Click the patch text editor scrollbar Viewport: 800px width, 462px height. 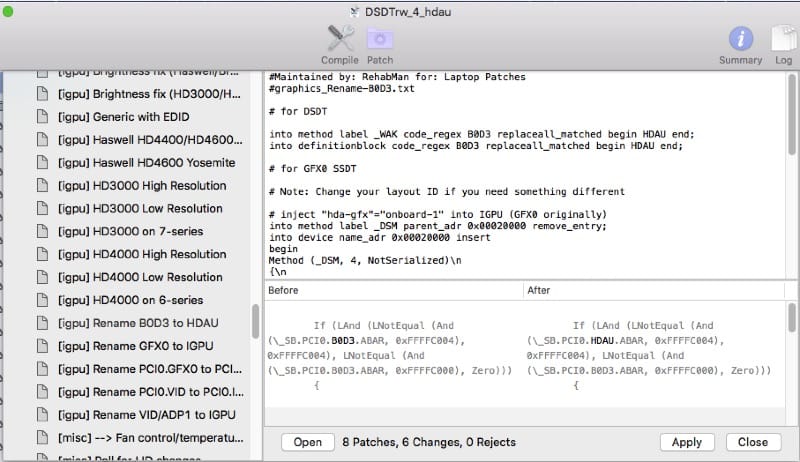pyautogui.click(x=793, y=120)
